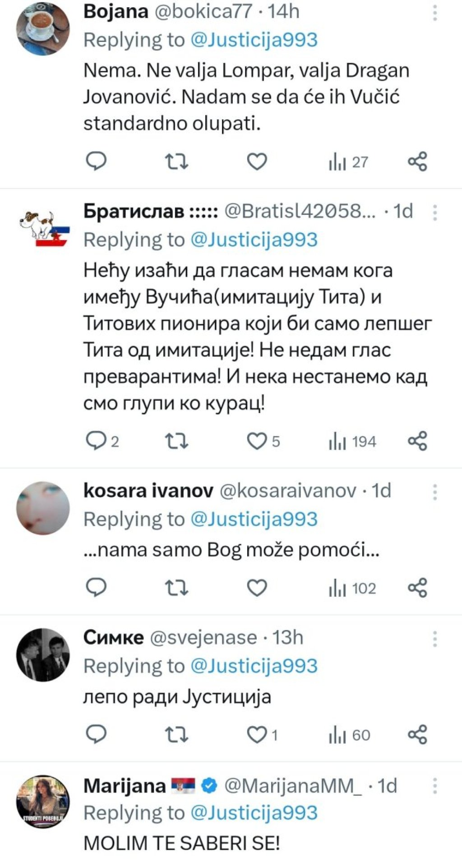Like Братислав's reply with 5 likes
462x868 pixels.
click(x=263, y=441)
